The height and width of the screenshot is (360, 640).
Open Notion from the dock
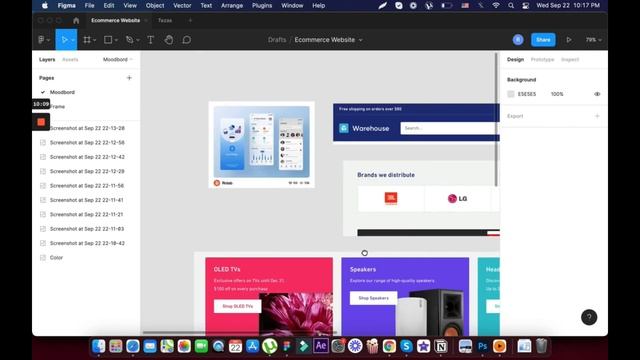click(x=440, y=346)
